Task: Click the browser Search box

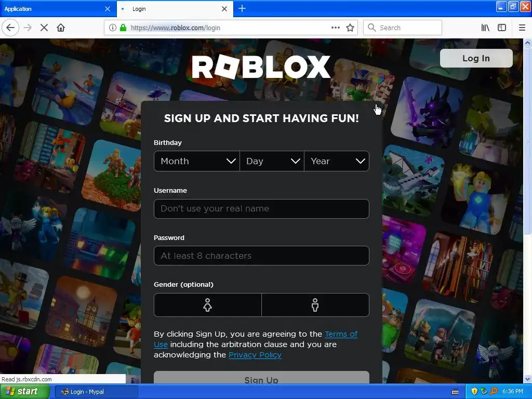Action: (403, 28)
